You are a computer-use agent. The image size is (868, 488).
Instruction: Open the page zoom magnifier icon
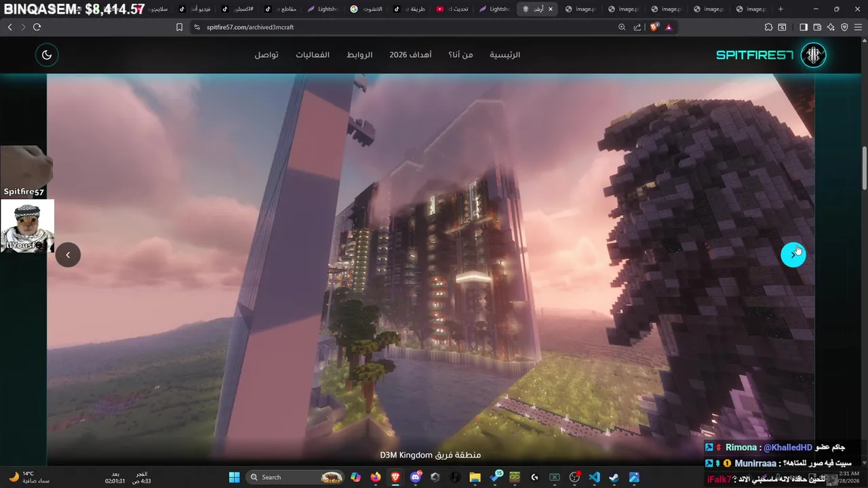point(622,27)
